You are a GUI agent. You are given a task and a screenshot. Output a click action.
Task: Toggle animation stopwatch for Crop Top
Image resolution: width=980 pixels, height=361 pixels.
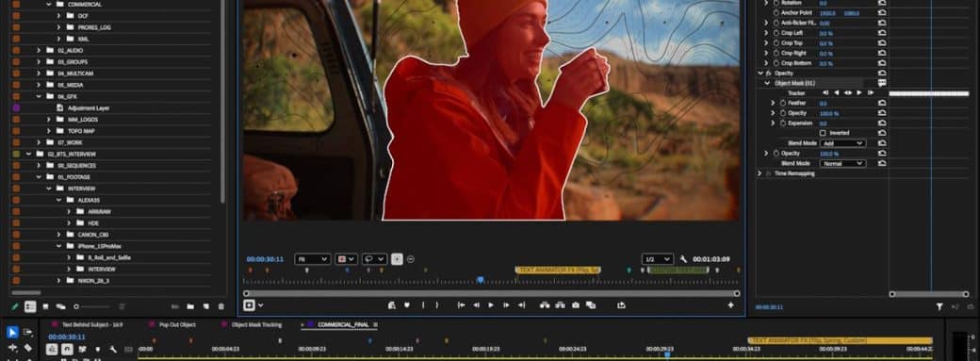(x=776, y=42)
